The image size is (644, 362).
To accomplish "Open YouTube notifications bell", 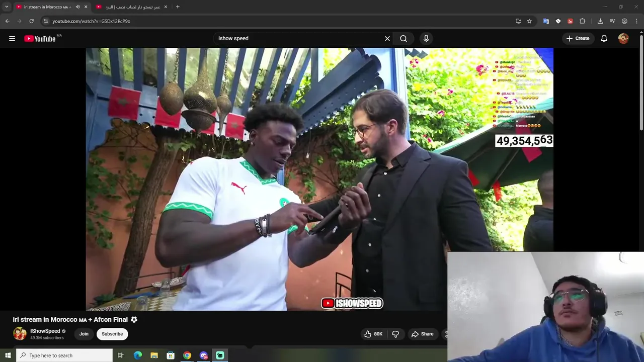I will (604, 38).
